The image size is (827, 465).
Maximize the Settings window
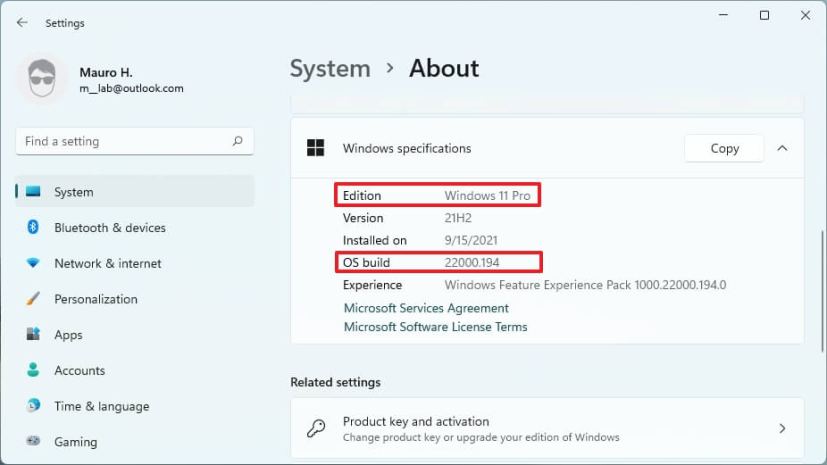point(764,15)
